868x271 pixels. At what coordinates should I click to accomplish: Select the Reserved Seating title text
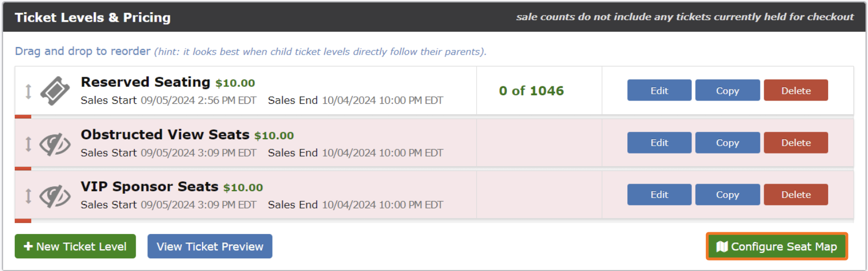pos(145,82)
